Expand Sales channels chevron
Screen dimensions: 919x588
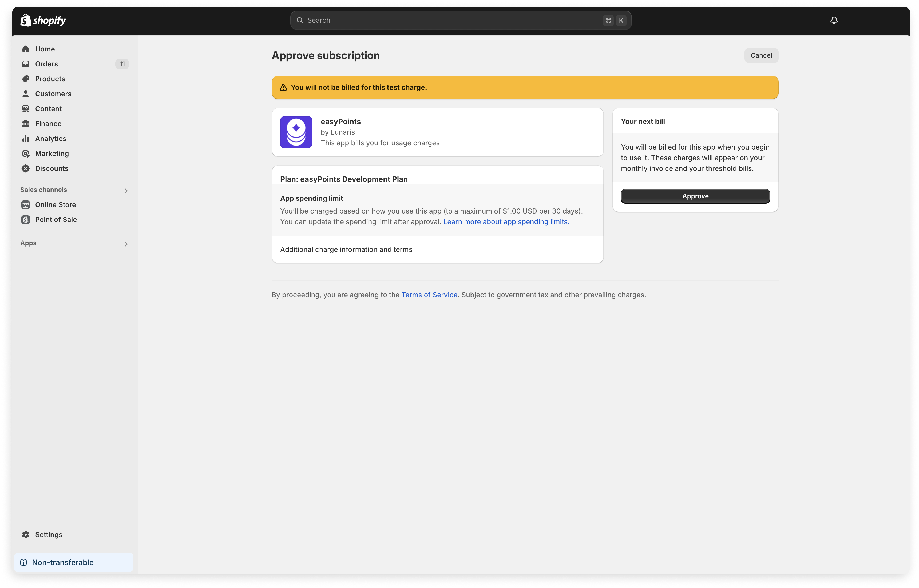126,191
